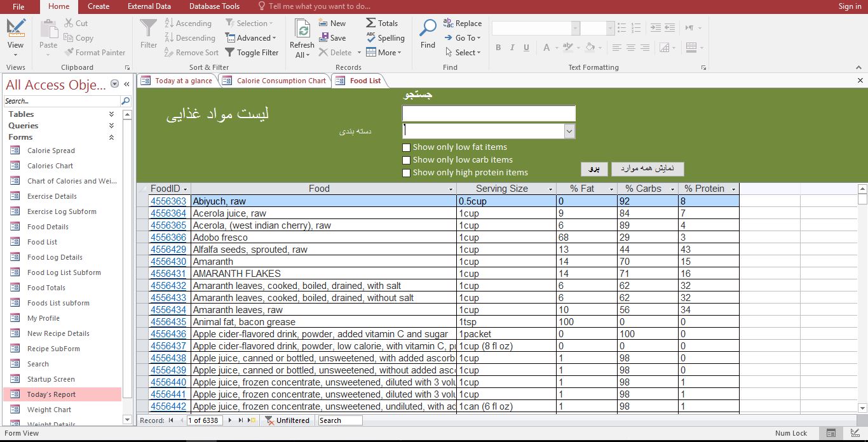This screenshot has width=868, height=442.
Task: Click the Copy command
Action: coord(78,38)
